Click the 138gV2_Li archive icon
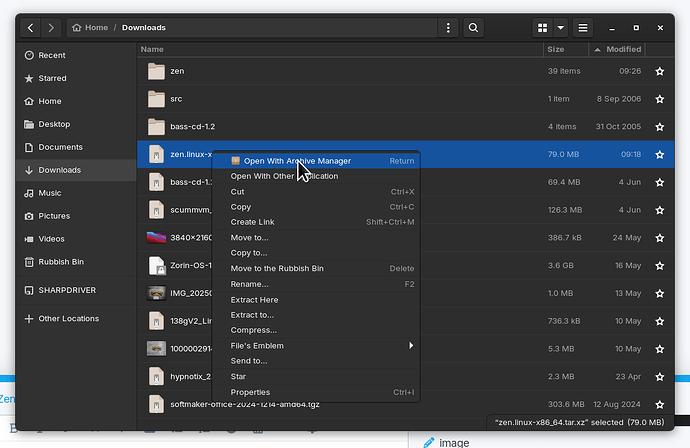This screenshot has width=690, height=448. (156, 321)
